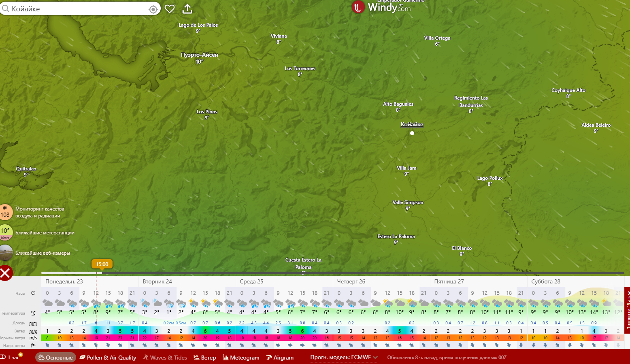Viewport: 630px width, 364px height.
Task: Click gust value 23 on Понедельник 18:00
Action: coord(120,338)
